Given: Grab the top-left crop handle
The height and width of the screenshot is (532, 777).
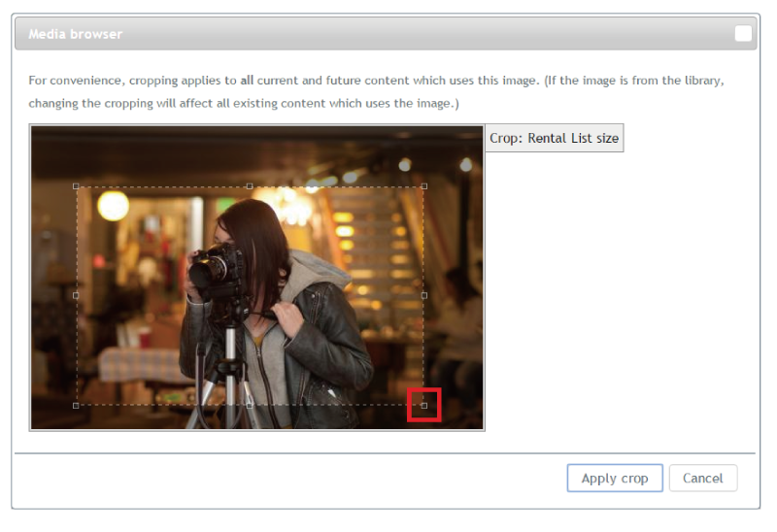Looking at the screenshot, I should [76, 186].
